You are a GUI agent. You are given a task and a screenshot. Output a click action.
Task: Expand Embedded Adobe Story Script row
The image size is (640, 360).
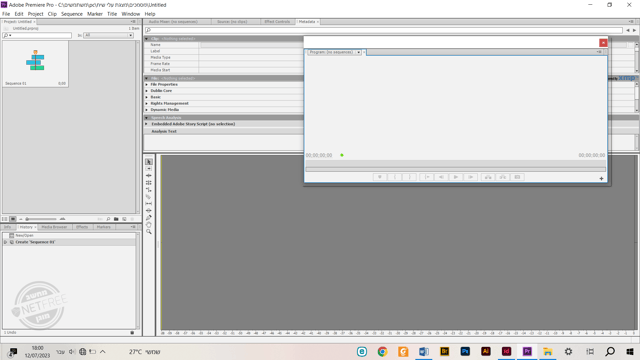click(x=147, y=124)
